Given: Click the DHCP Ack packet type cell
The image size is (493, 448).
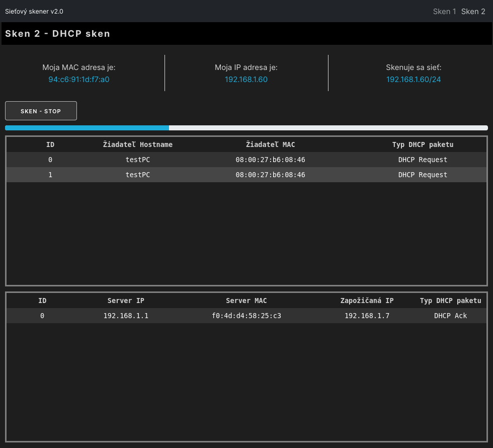Looking at the screenshot, I should pyautogui.click(x=450, y=316).
